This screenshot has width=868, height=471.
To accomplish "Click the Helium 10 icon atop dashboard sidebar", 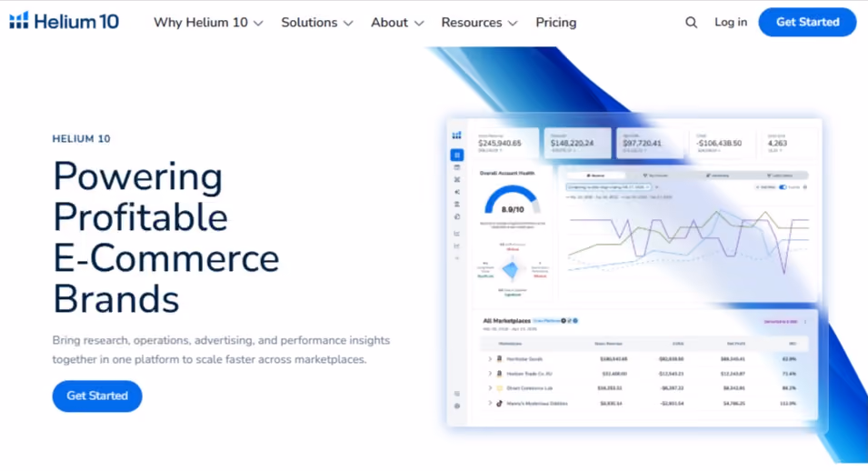I will pyautogui.click(x=456, y=135).
